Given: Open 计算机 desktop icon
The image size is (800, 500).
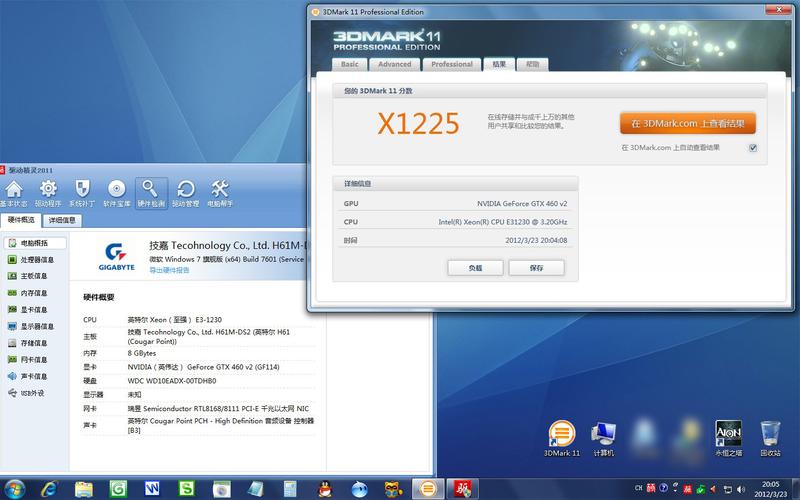Looking at the screenshot, I should (604, 438).
